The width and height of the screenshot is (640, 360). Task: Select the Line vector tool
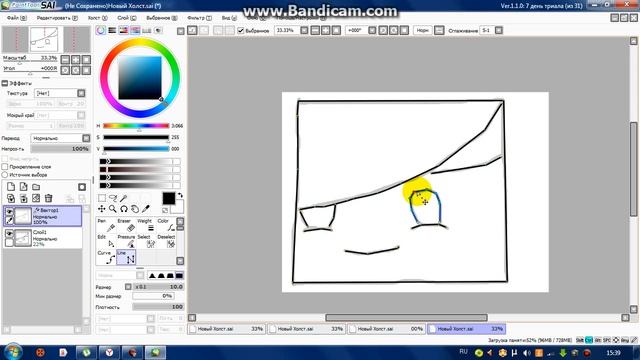pos(126,257)
